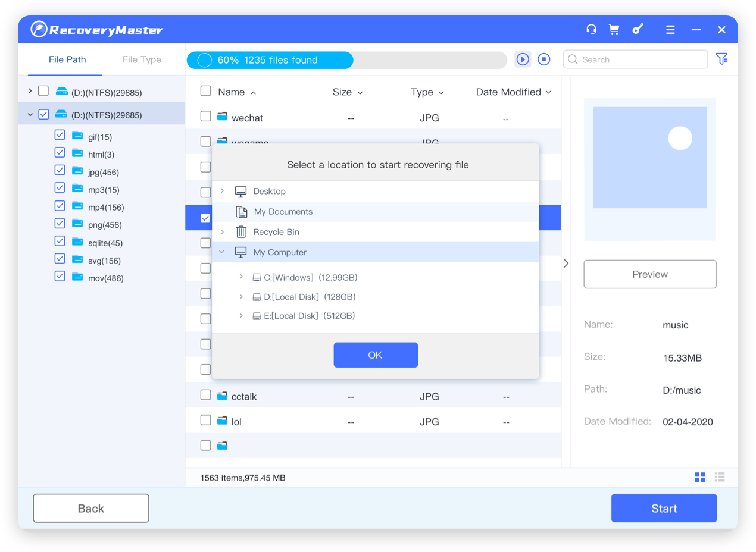756x552 pixels.
Task: Click the 60% scan progress bar
Action: (x=270, y=59)
